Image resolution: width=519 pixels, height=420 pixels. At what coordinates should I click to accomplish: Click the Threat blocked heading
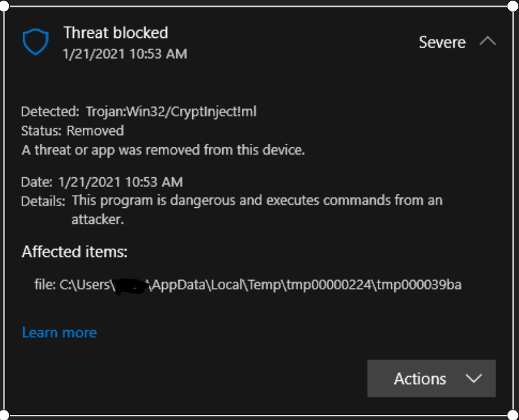click(x=116, y=32)
